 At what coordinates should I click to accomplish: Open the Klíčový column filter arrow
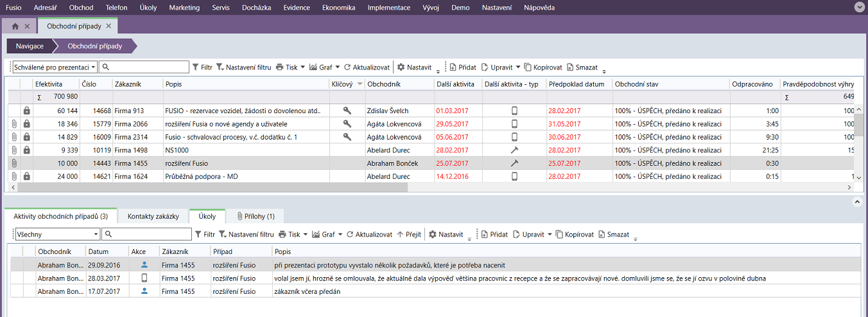point(360,84)
